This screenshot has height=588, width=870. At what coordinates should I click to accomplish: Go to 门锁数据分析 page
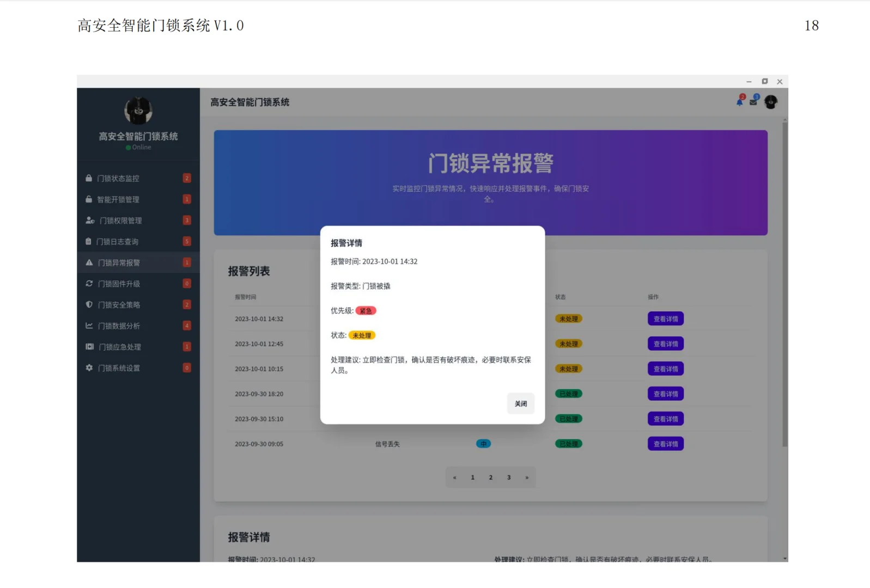[x=138, y=326]
